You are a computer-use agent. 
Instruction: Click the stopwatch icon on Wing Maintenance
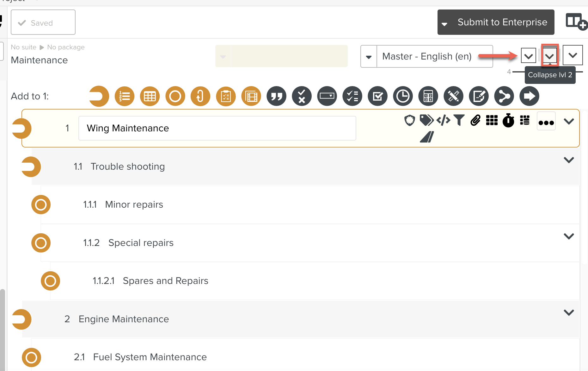(508, 120)
